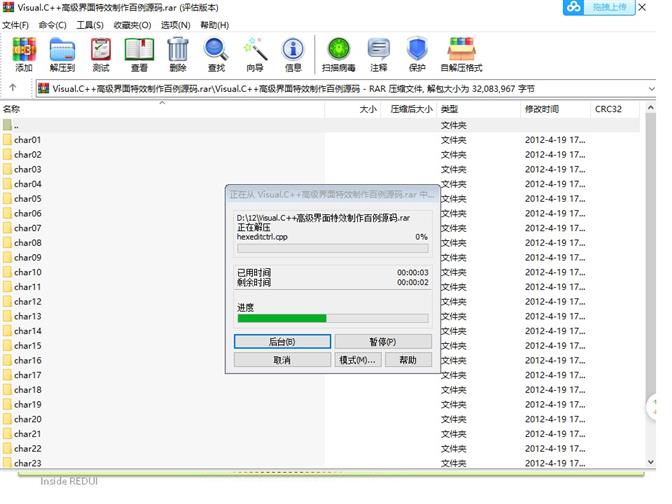
Task: Click the 查看 (View) book icon
Action: click(139, 50)
